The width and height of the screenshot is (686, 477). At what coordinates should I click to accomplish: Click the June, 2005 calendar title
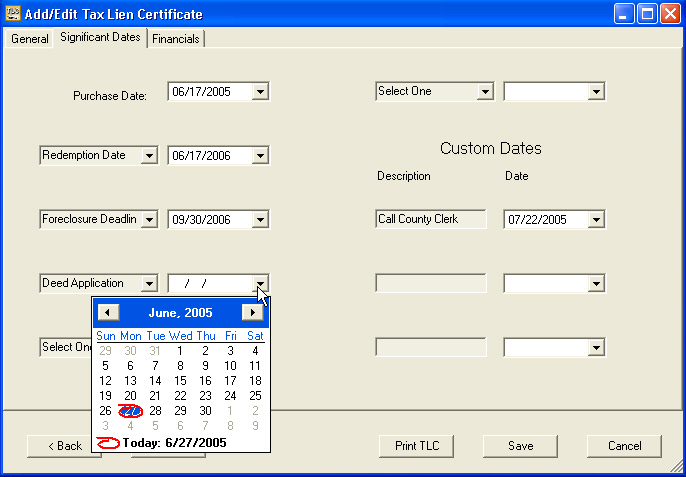coord(180,313)
